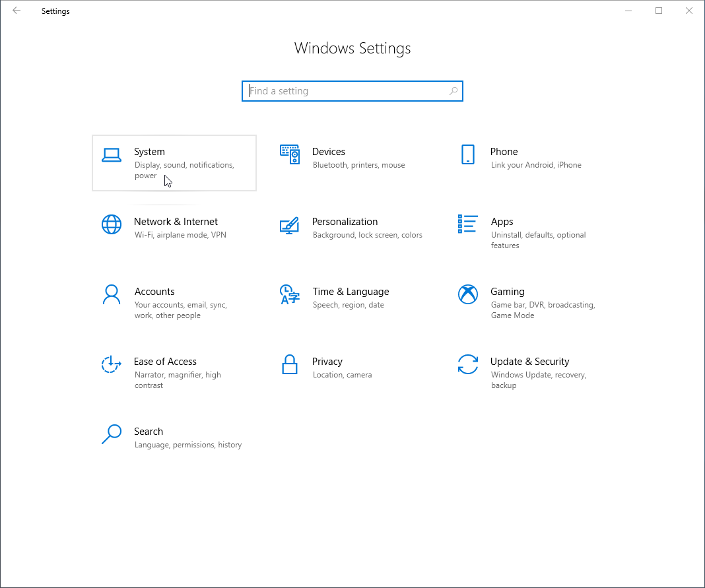This screenshot has width=705, height=588.
Task: Click the Gaming Xbox icon
Action: point(467,294)
